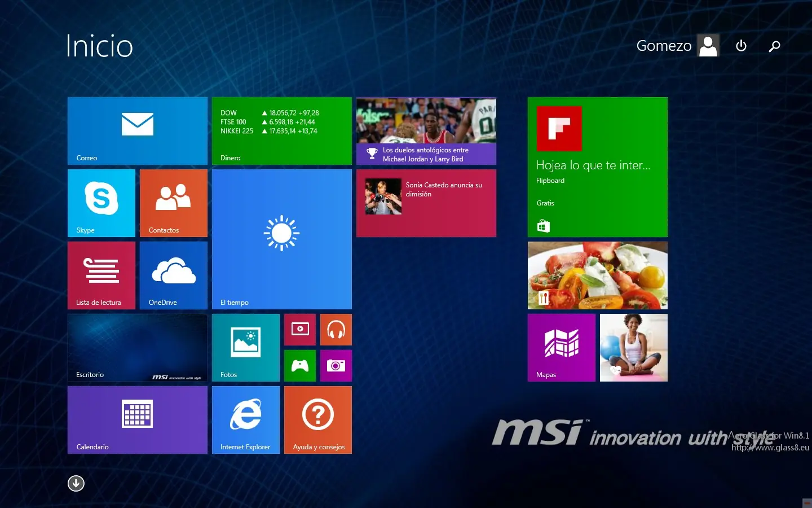Open the Calendario tile
Screen dimensions: 812x508
(138, 420)
